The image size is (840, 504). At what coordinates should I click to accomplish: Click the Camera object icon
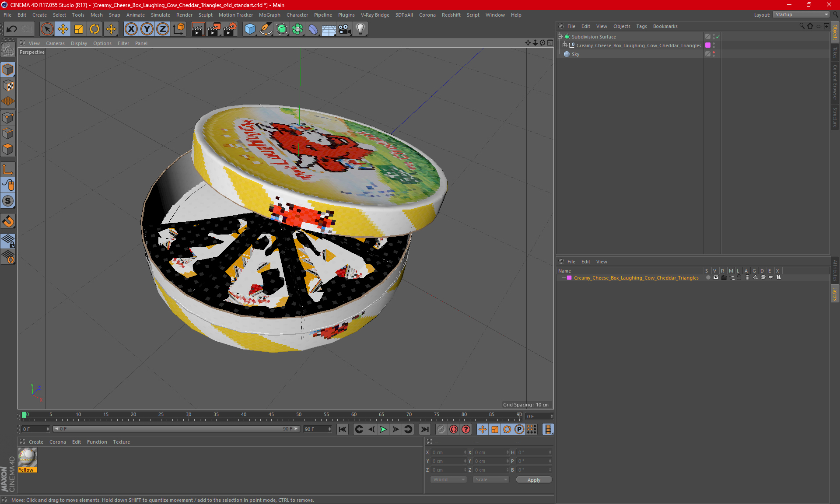coord(345,29)
